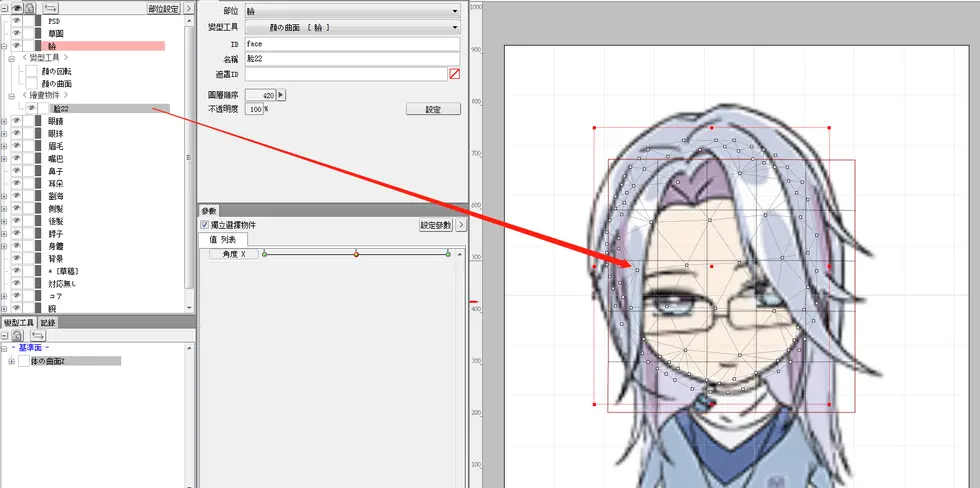Click the 角度 X parameter button

point(233,255)
